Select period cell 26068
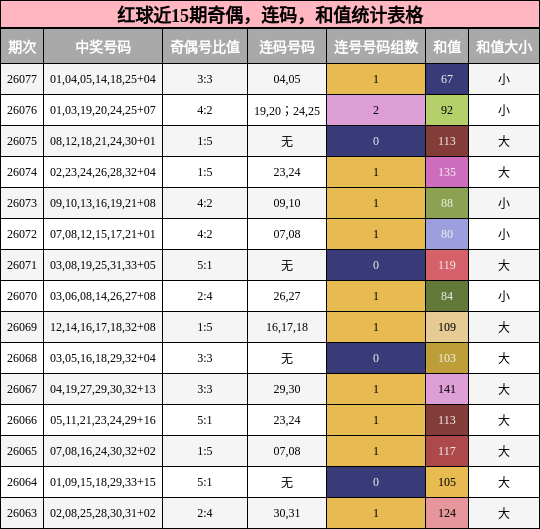This screenshot has height=529, width=540. click(22, 358)
